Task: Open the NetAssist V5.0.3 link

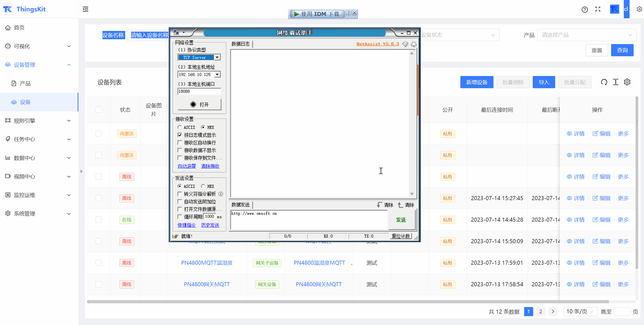Action: 378,44
